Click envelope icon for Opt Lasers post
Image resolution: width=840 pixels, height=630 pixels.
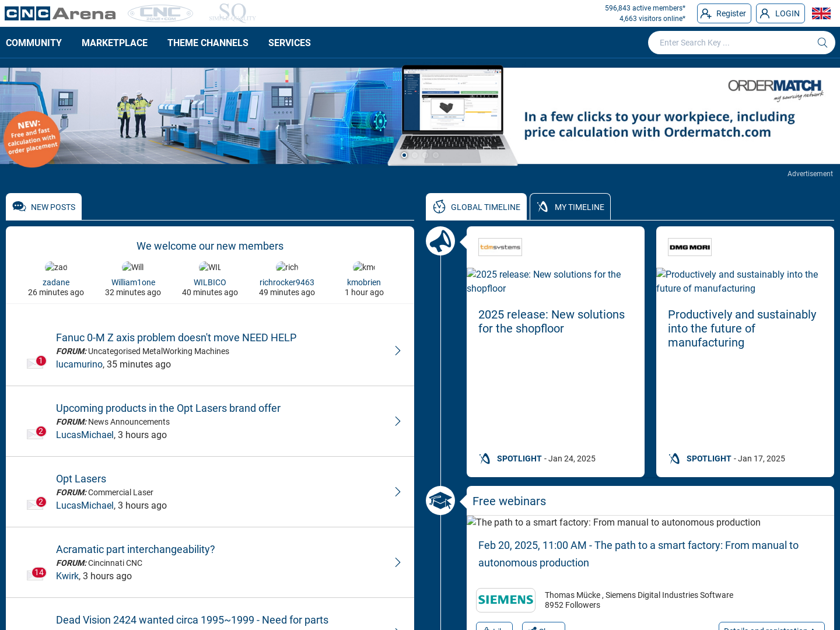36,503
